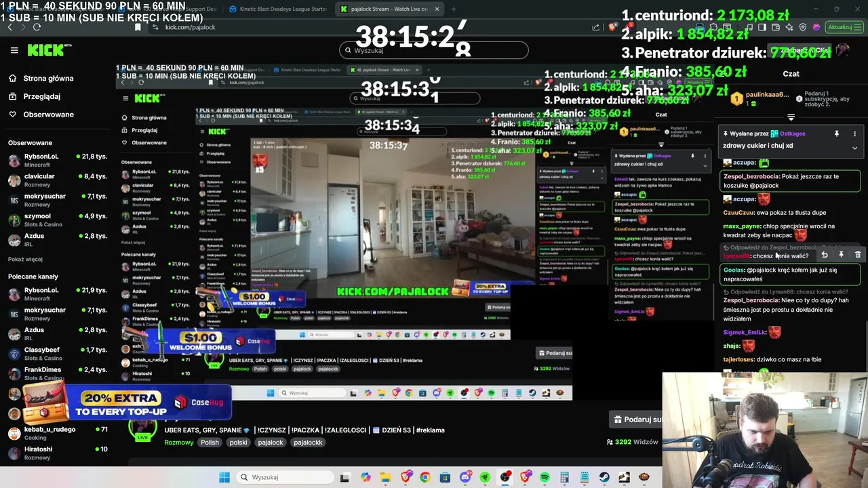The height and width of the screenshot is (488, 868).
Task: Open Obserwowane in the sidebar menu
Action: click(x=48, y=115)
